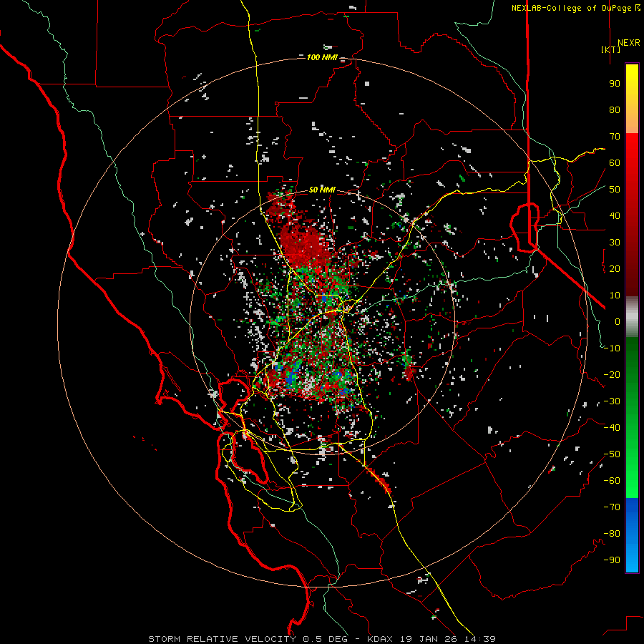The width and height of the screenshot is (644, 644).
Task: Click the -90 value on velocity scale
Action: 612,560
